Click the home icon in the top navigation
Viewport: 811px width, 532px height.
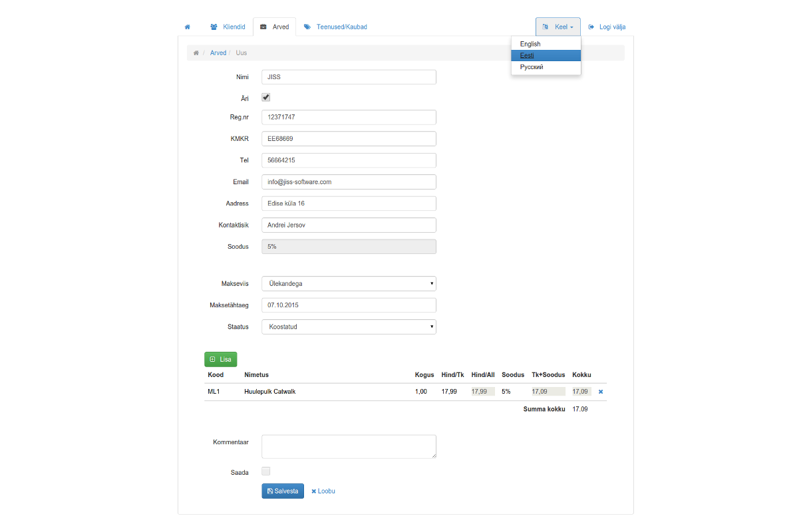188,27
